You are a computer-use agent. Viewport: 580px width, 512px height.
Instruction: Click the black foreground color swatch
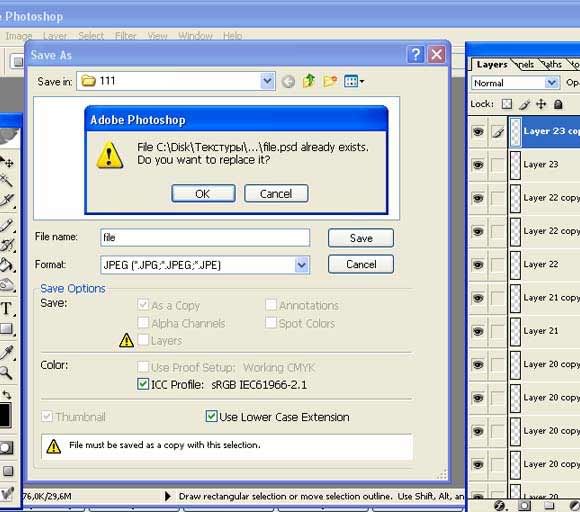pyautogui.click(x=4, y=414)
